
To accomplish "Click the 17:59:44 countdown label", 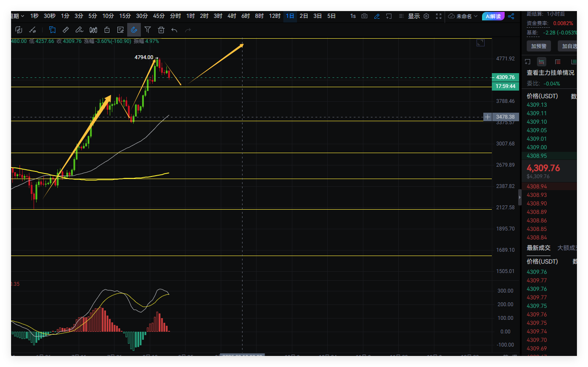I will click(505, 86).
